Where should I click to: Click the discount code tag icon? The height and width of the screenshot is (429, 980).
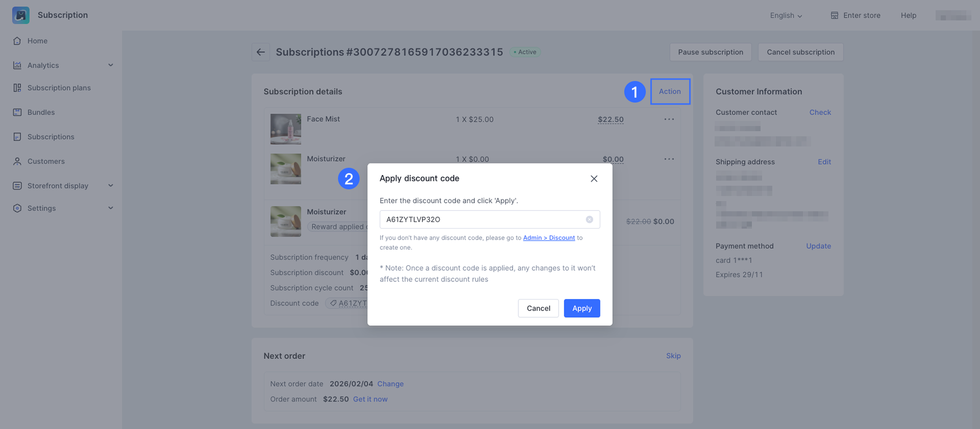[x=333, y=303]
